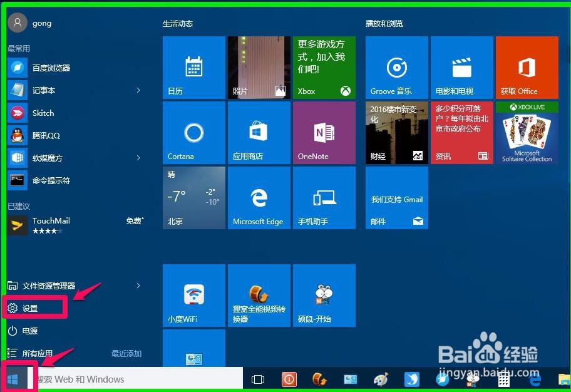Open the blue dolphin taskbar icon
Viewport: 571px width, 392px height.
point(412,379)
